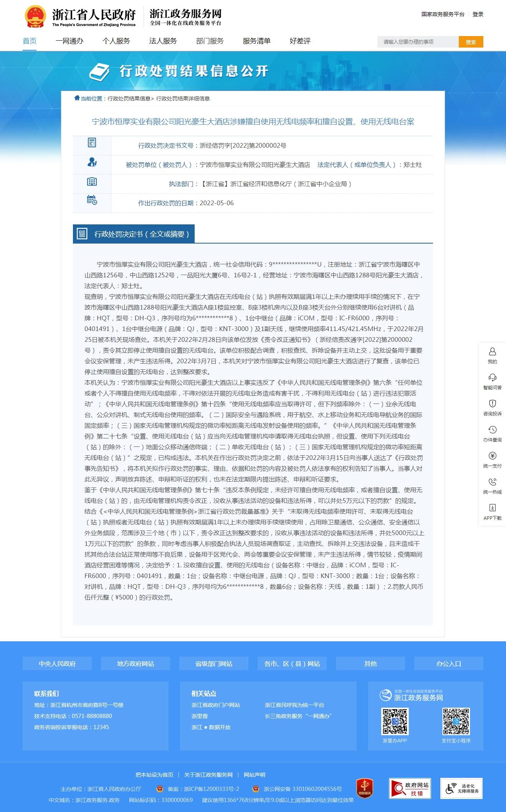
Task: Click 政务咨询投诉举报电话:12345 text
Action: 71,727
